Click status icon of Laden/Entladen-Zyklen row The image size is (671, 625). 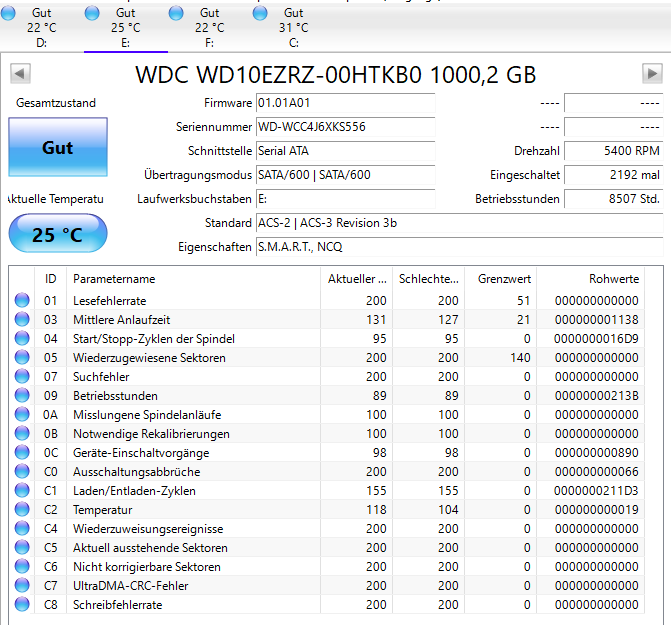pyautogui.click(x=22, y=490)
